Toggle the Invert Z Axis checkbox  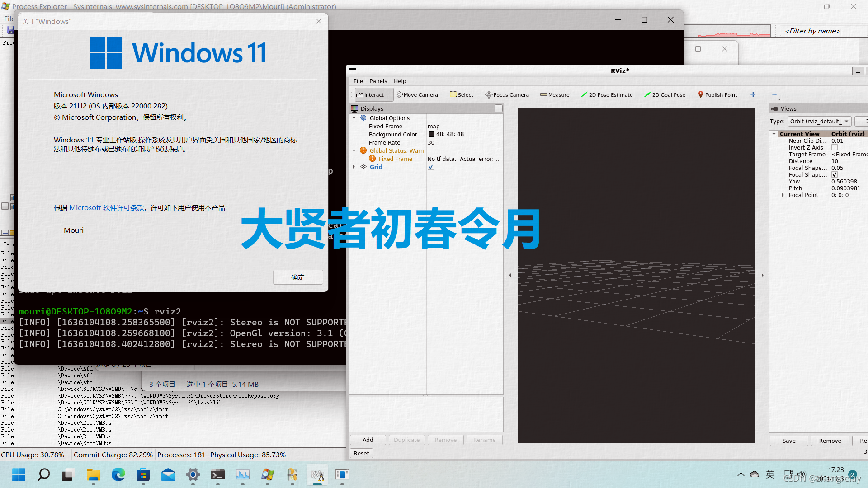tap(835, 147)
